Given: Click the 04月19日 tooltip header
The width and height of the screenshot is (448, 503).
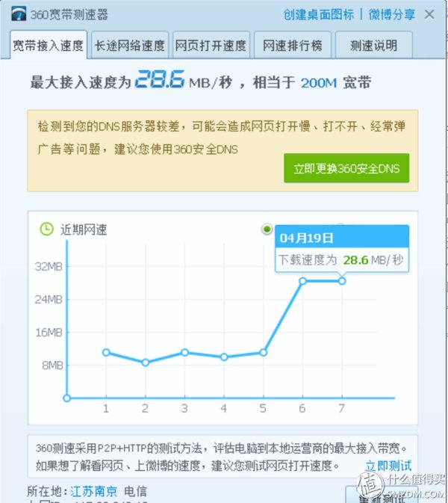Looking at the screenshot, I should pos(342,237).
